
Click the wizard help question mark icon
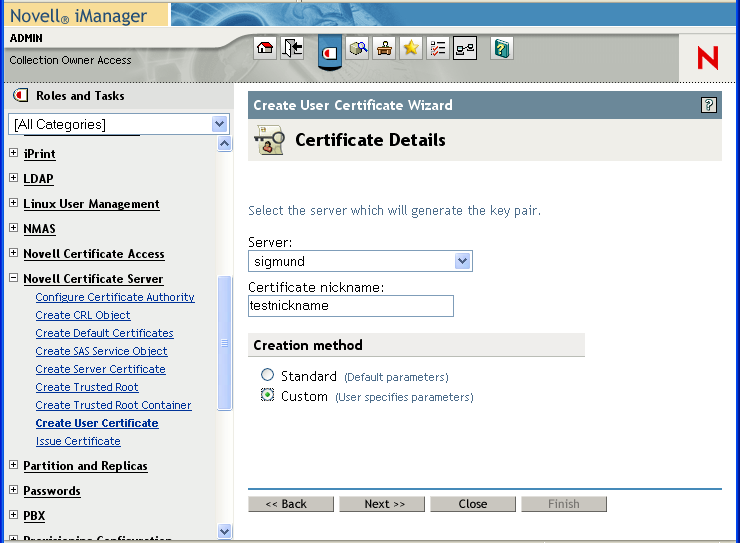click(x=709, y=105)
